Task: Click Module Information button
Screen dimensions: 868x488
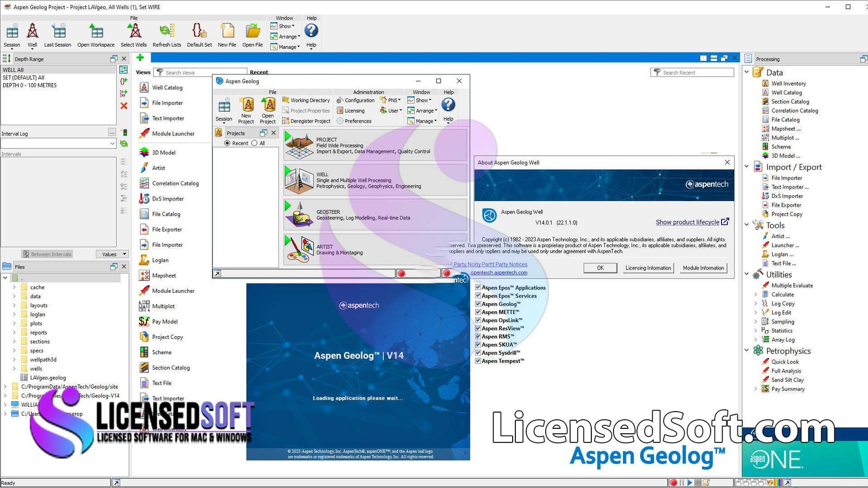Action: [x=704, y=268]
